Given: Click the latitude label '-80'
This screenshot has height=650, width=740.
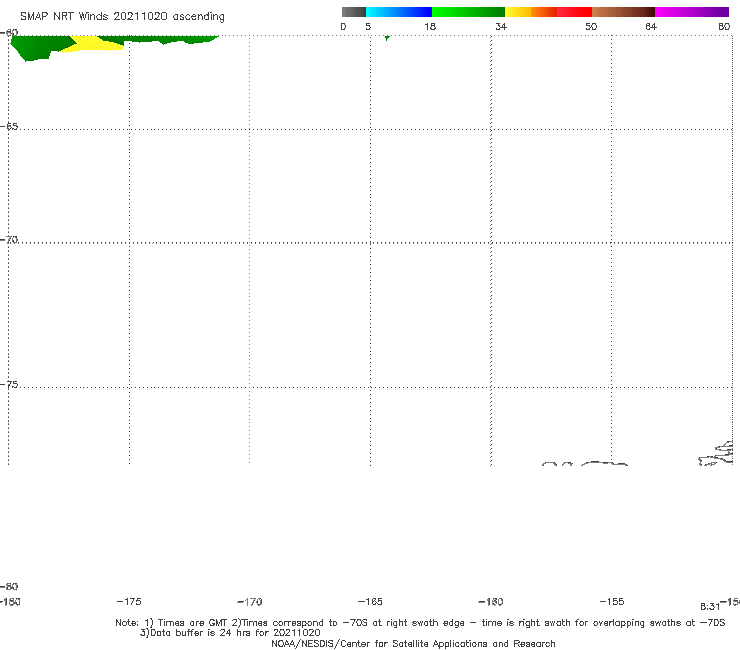Looking at the screenshot, I should [x=9, y=587].
